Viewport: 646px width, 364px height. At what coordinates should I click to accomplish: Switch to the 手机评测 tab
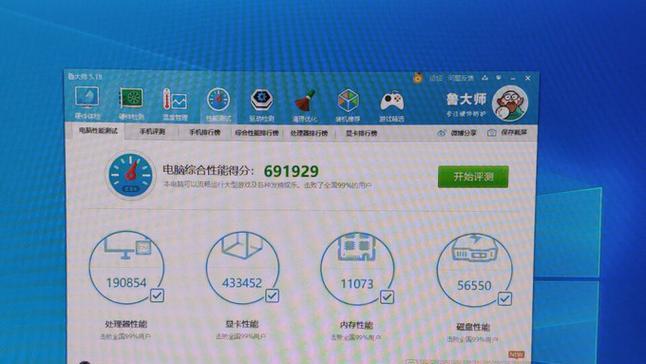coord(152,132)
